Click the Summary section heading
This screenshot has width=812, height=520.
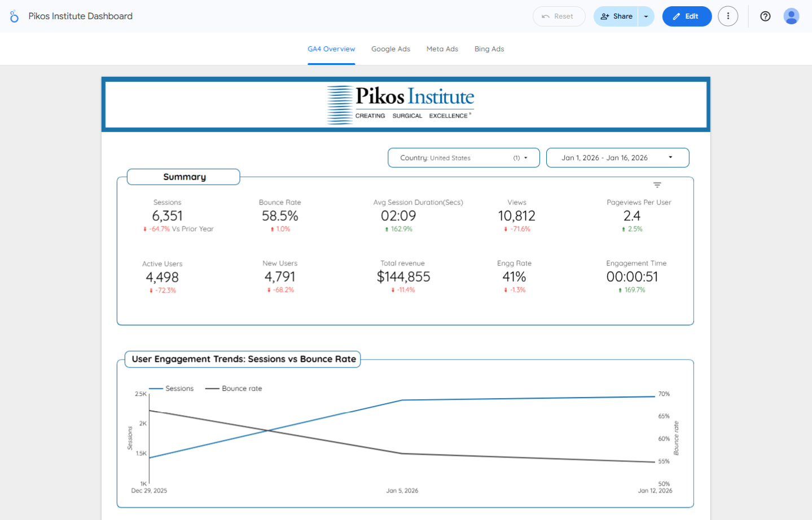click(185, 177)
